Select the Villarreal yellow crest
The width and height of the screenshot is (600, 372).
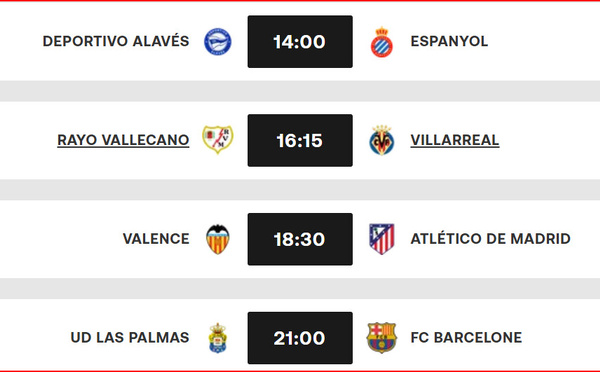[382, 140]
